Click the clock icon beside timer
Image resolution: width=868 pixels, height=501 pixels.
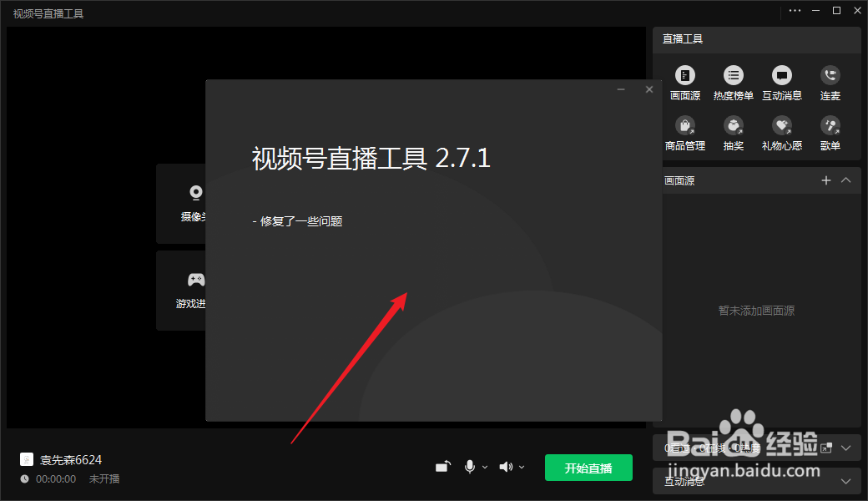(24, 478)
